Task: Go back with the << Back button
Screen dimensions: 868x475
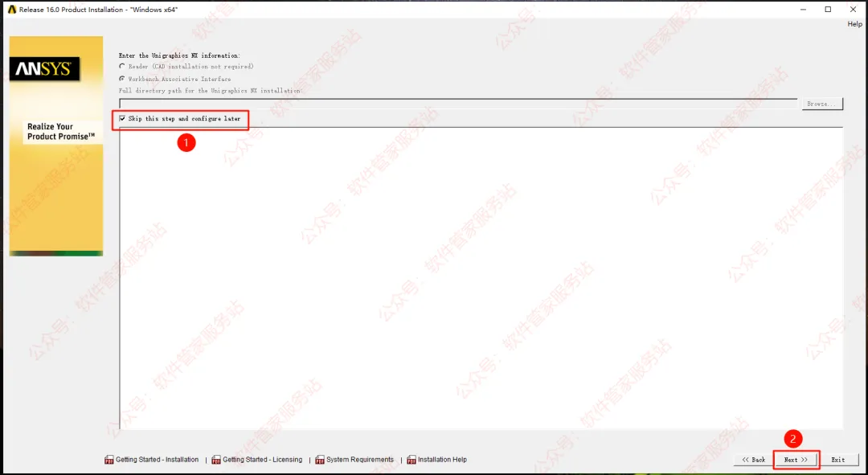Action: click(x=753, y=460)
